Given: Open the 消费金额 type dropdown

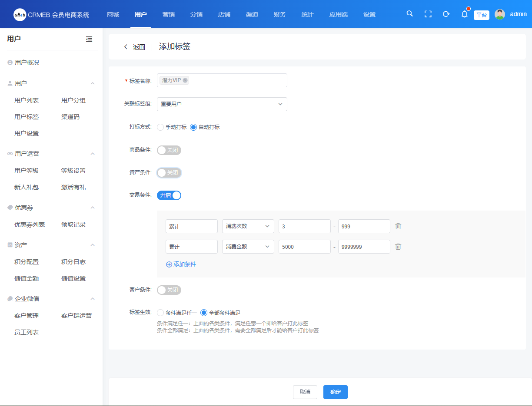Looking at the screenshot, I should tap(248, 247).
